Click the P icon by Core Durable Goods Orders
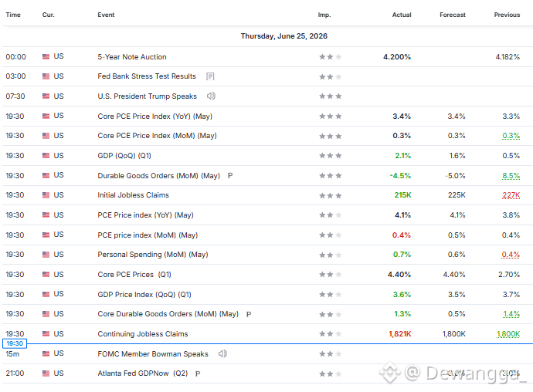The image size is (533, 392). pyautogui.click(x=249, y=314)
